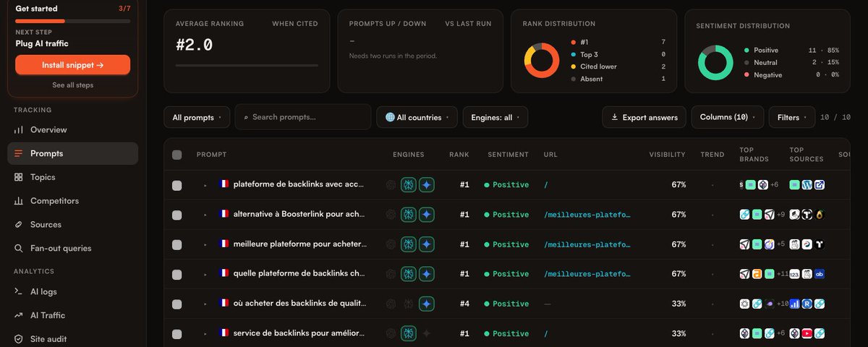Open the 'Columns (10)' dropdown
868x347 pixels.
728,117
